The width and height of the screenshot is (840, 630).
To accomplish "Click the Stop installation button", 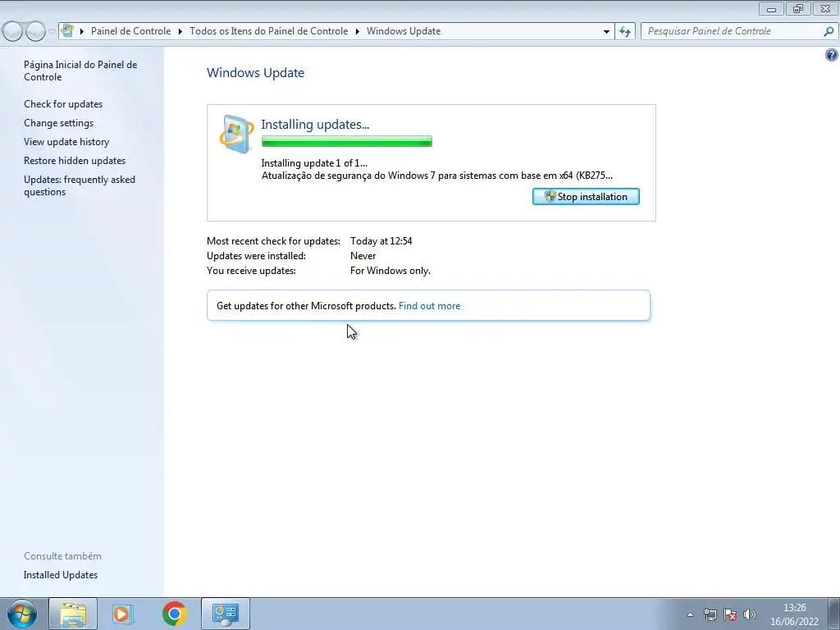I will (586, 197).
